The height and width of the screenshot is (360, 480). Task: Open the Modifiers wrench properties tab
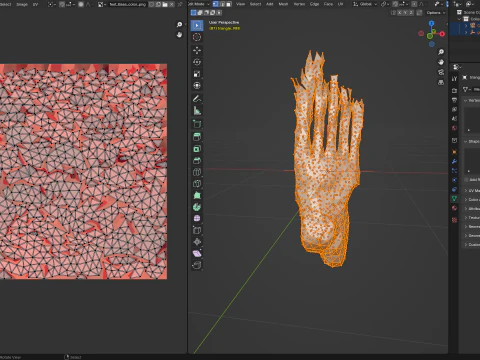point(454,161)
